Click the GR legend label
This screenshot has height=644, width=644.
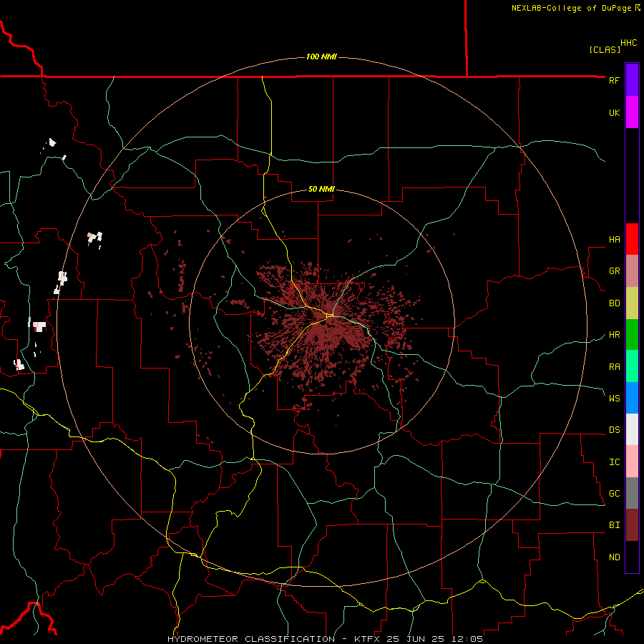tap(614, 271)
